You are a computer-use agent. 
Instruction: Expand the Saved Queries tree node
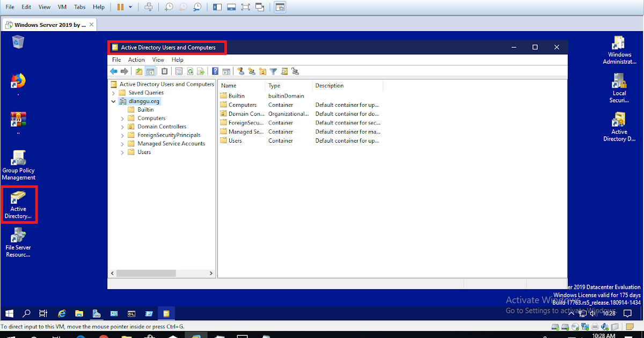point(113,93)
